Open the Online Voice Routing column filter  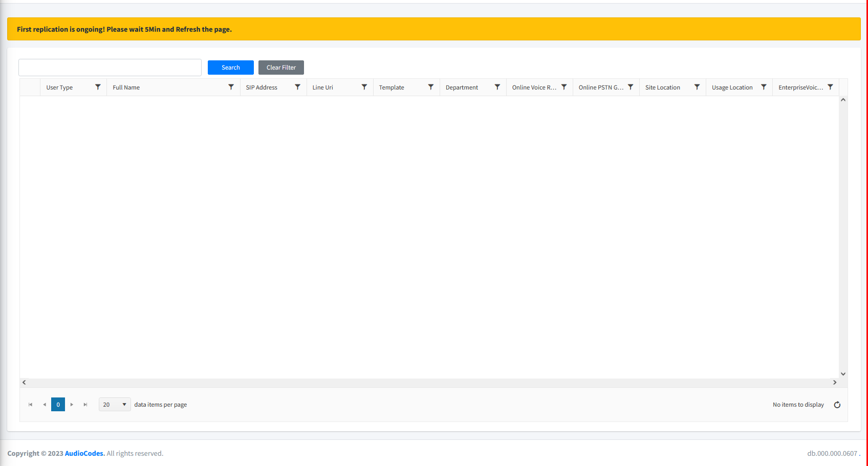(x=563, y=87)
